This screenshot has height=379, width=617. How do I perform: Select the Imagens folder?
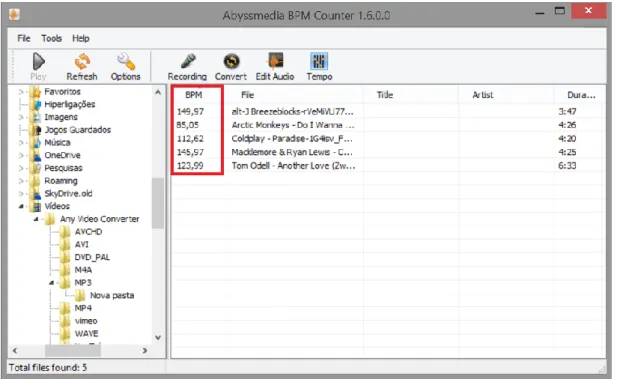(61, 117)
